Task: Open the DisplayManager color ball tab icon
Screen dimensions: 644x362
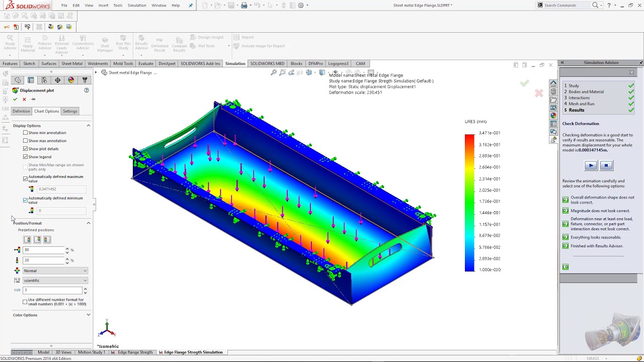Action: click(x=71, y=80)
